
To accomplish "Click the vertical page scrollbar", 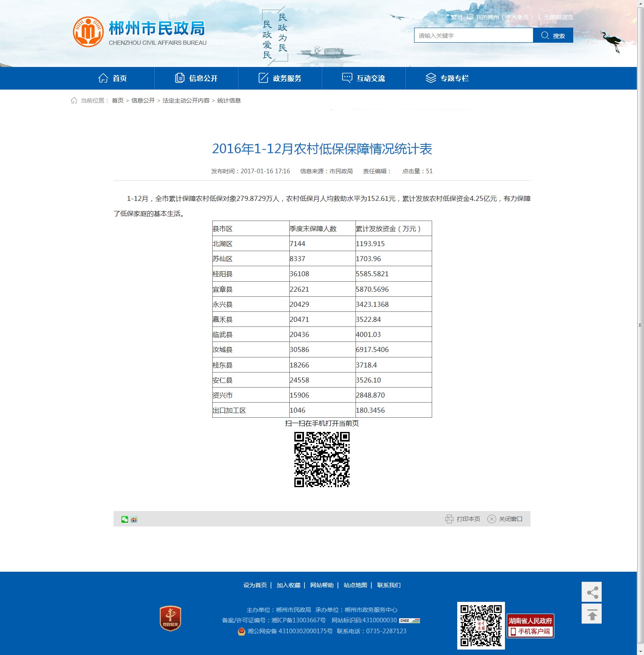I will coord(640,325).
